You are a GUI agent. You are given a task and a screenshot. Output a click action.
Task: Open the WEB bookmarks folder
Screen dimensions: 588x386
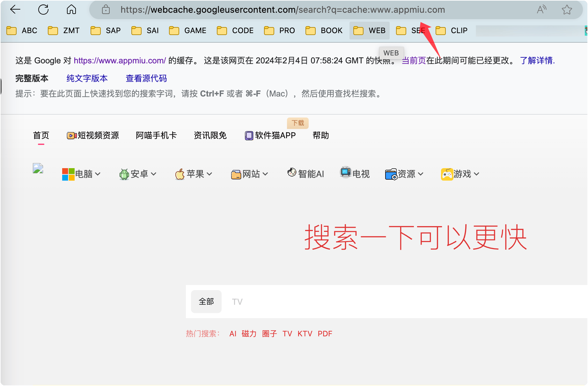pyautogui.click(x=369, y=30)
